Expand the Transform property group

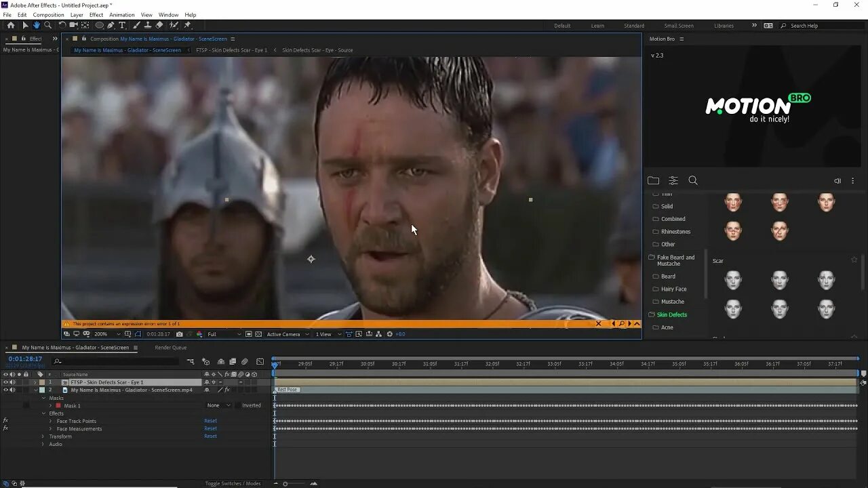pyautogui.click(x=43, y=436)
